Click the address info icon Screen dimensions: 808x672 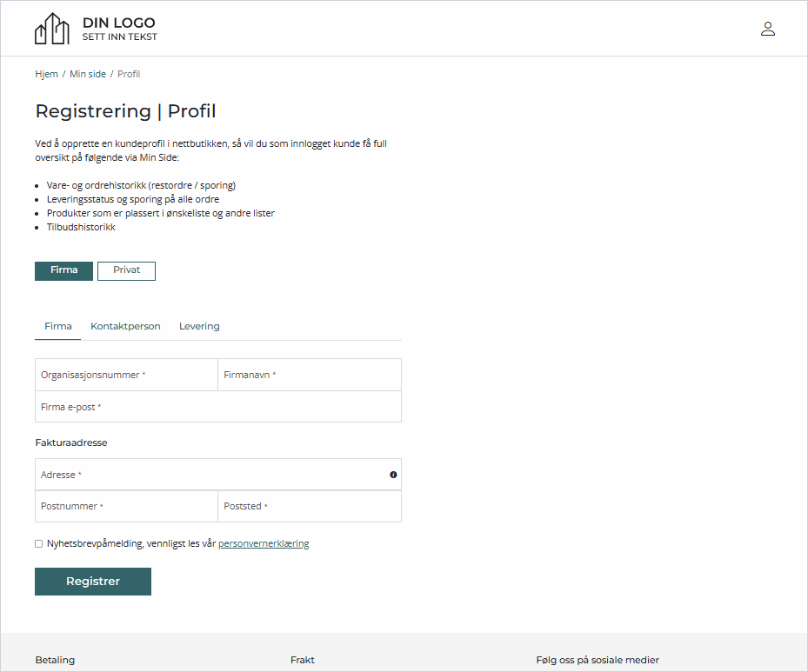pyautogui.click(x=393, y=475)
